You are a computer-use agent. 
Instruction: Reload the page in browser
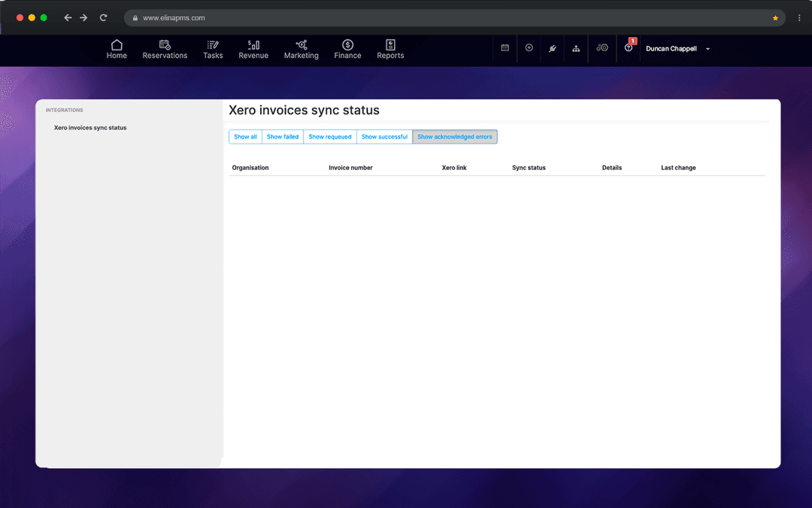(x=104, y=17)
